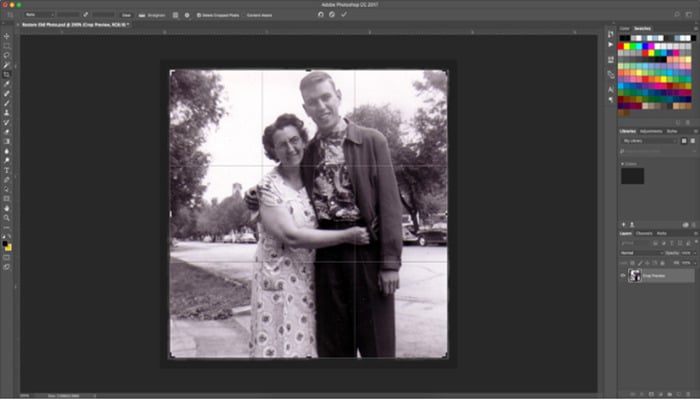Reset the crop box

pyautogui.click(x=321, y=15)
